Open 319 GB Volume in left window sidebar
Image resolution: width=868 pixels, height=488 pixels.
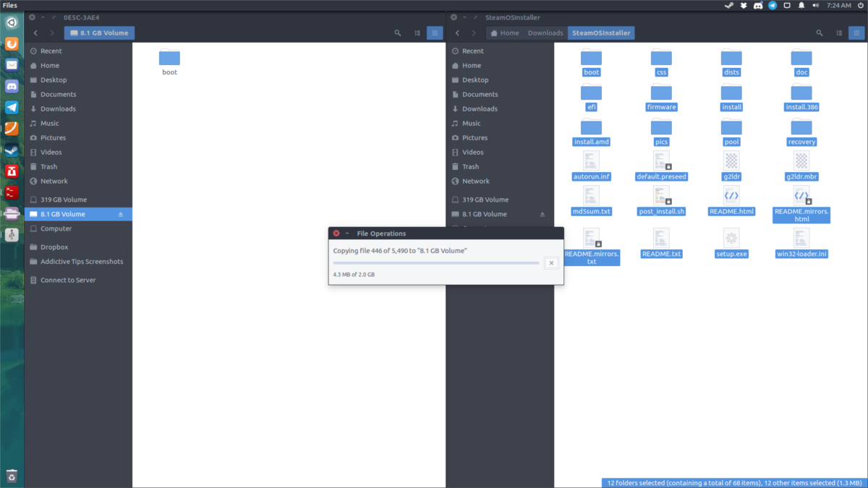78,200
